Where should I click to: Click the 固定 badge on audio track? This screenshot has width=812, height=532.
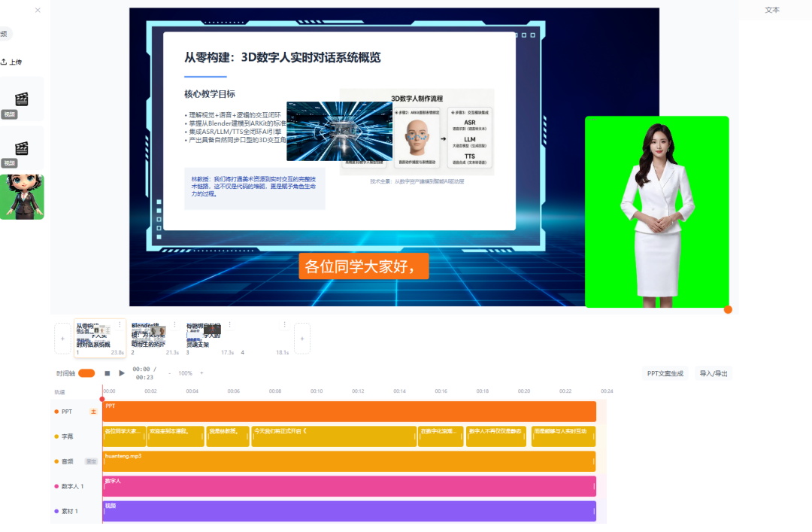91,461
